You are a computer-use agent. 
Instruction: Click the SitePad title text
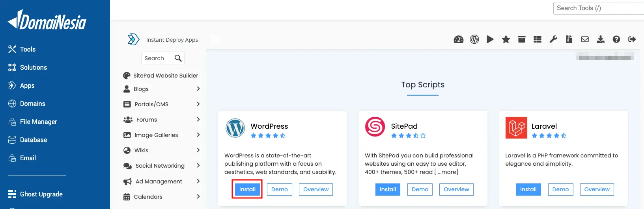click(x=404, y=126)
